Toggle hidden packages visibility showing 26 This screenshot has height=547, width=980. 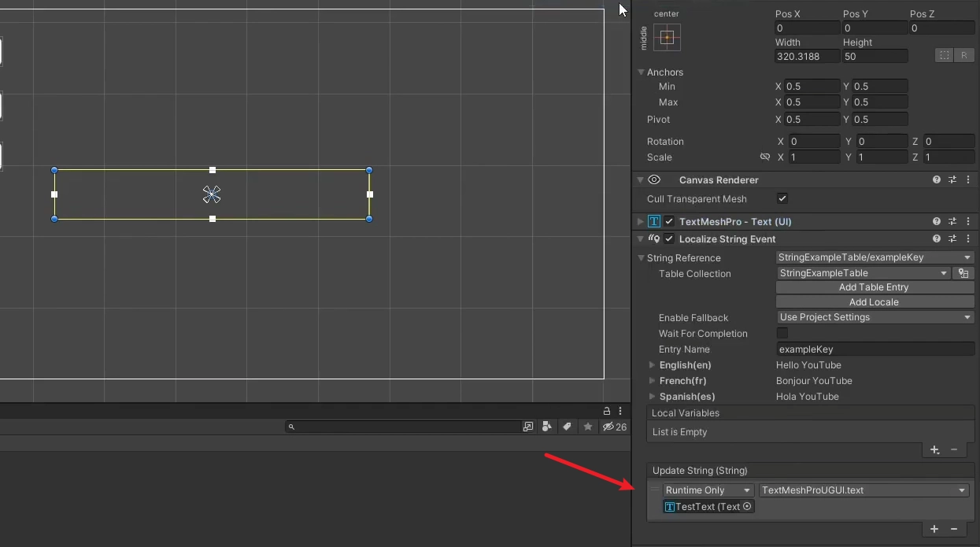click(615, 427)
